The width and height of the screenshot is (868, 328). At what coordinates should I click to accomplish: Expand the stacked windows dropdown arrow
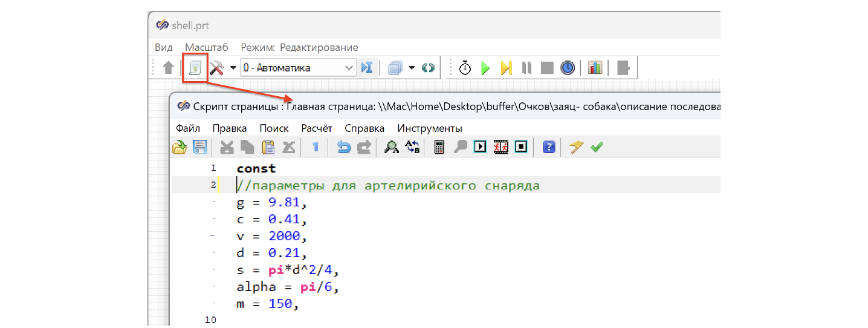point(412,68)
